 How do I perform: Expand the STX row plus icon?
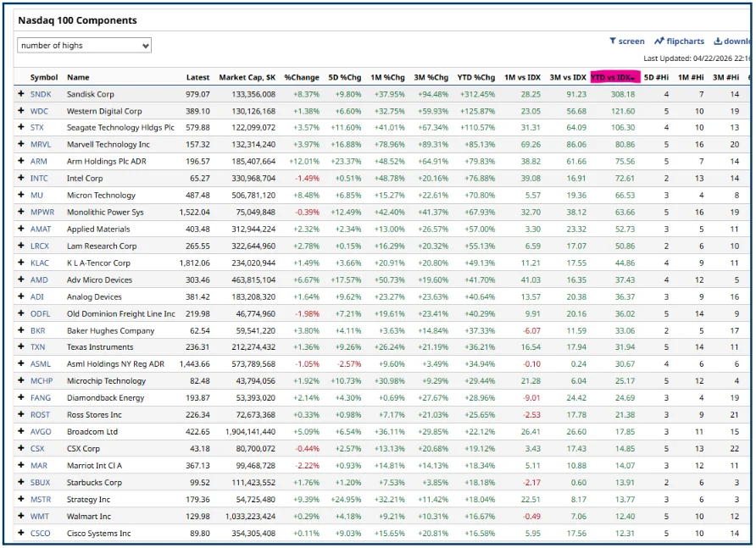click(20, 127)
